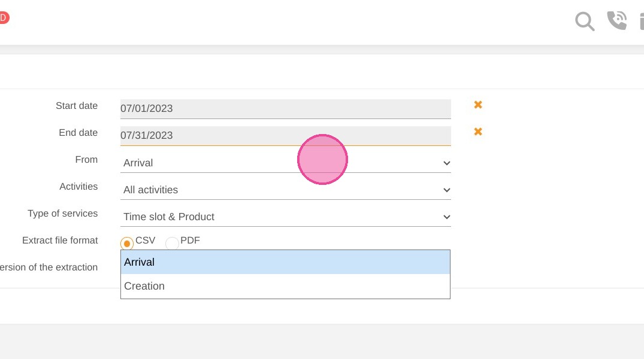Click the partially visible icon beside phone
644x359 pixels.
(x=642, y=22)
